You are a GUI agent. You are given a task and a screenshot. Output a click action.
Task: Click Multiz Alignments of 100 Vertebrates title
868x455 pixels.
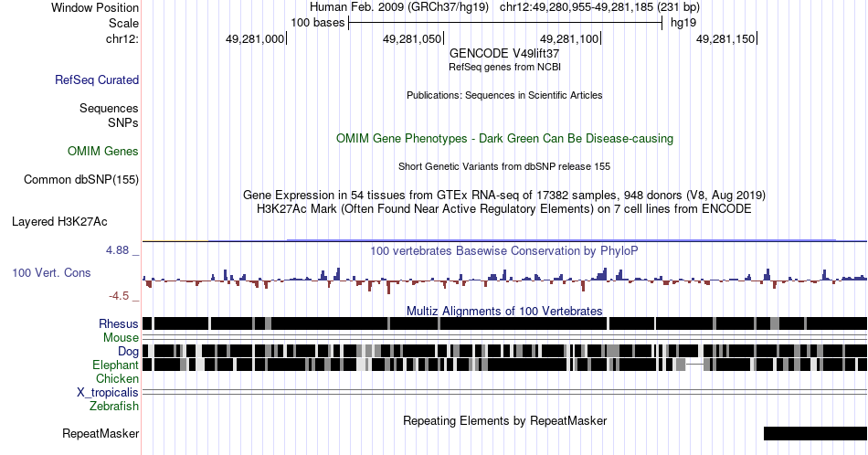[x=504, y=311]
